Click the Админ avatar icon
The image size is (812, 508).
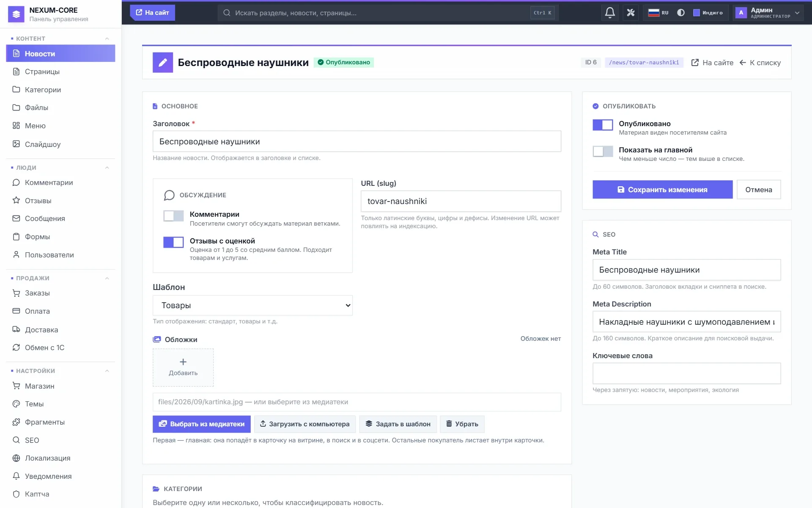(x=741, y=13)
